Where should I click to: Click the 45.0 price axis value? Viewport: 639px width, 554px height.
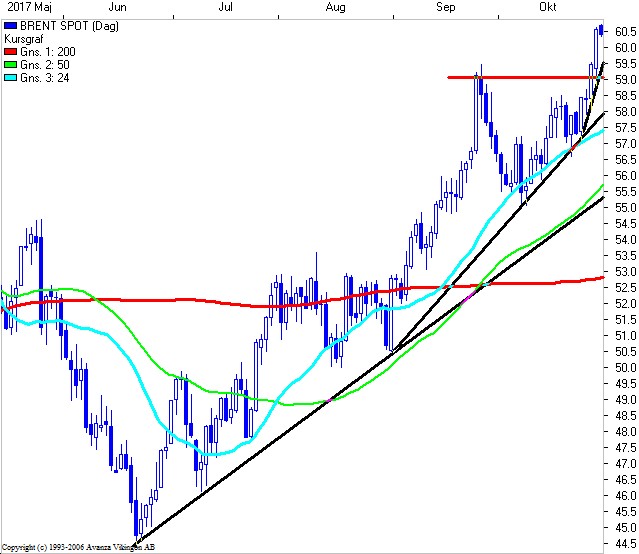(x=626, y=528)
